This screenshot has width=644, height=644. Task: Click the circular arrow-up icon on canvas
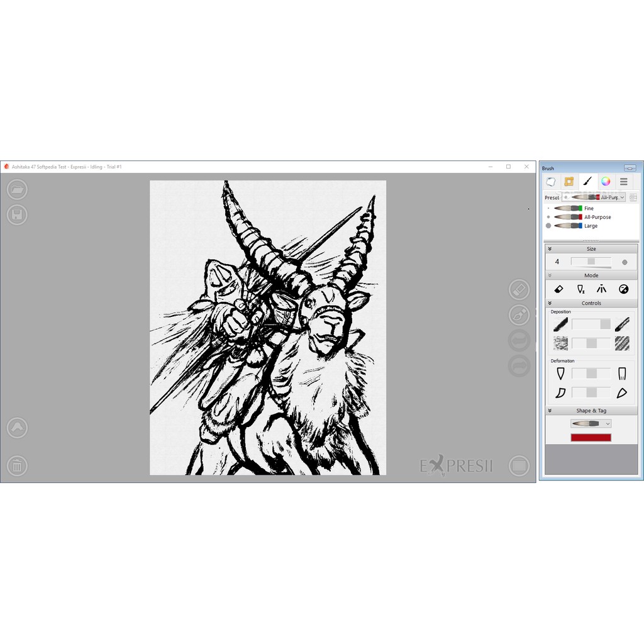click(x=17, y=428)
